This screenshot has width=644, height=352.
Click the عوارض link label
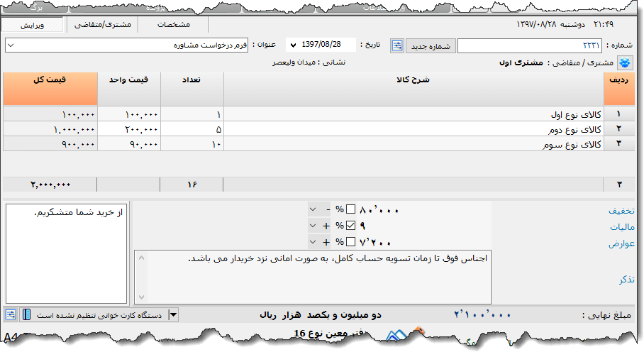(621, 243)
